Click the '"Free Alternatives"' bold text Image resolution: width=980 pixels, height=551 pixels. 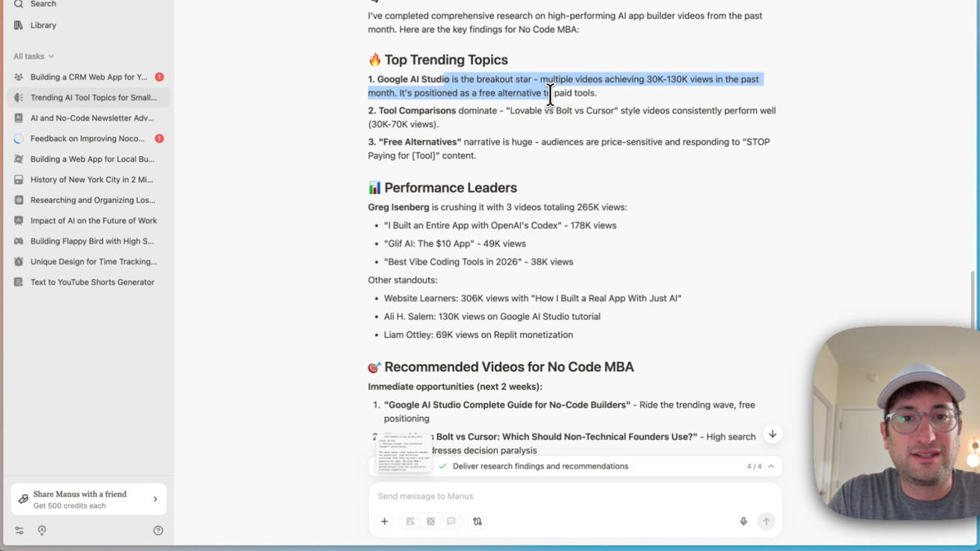click(x=420, y=142)
